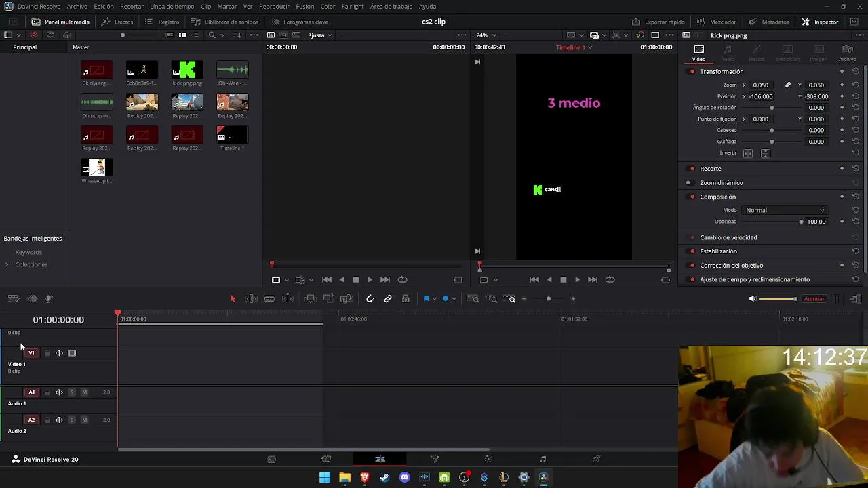Reset the Transformación section
The width and height of the screenshot is (868, 488).
pos(856,72)
